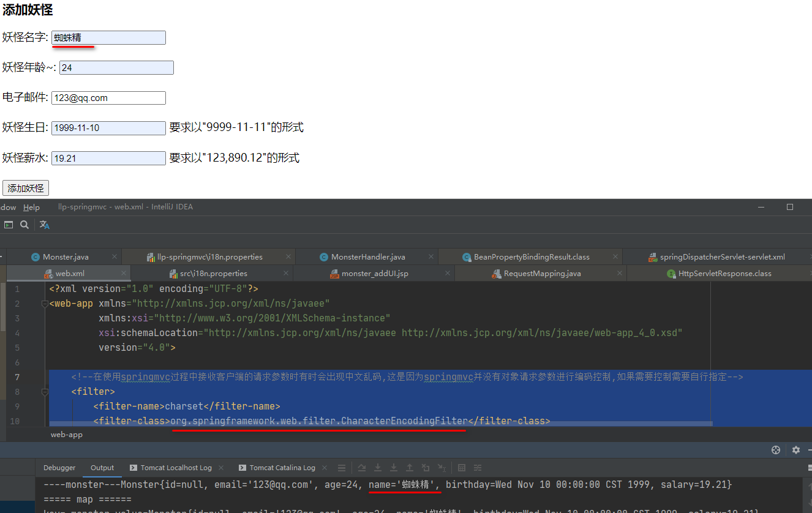Close the src\i18n.properties tab
The height and width of the screenshot is (513, 812).
click(x=285, y=274)
